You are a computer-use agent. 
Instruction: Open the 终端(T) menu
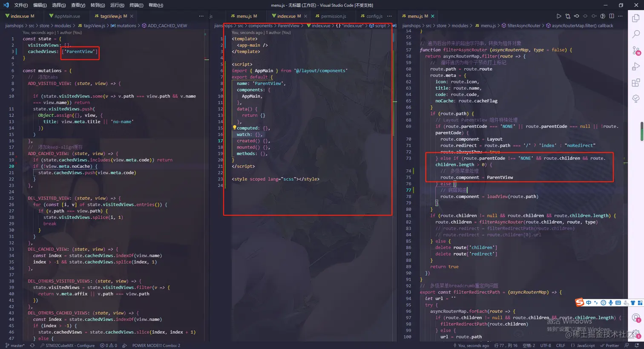pyautogui.click(x=136, y=5)
